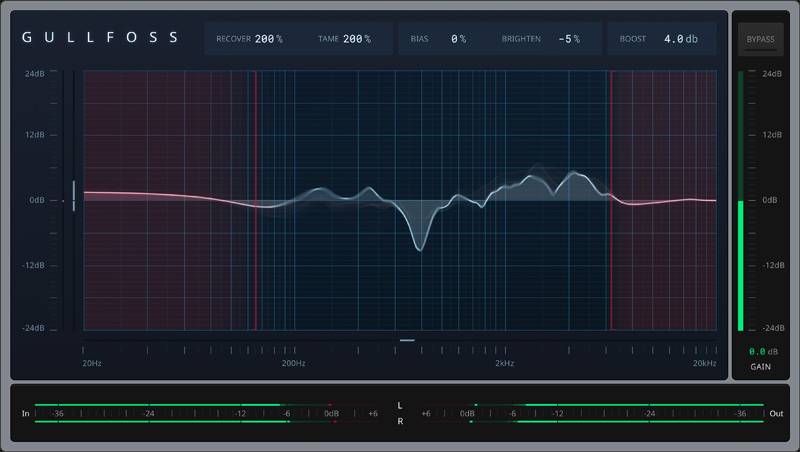
Task: Click the BOOST 4.0 db value
Action: [681, 39]
